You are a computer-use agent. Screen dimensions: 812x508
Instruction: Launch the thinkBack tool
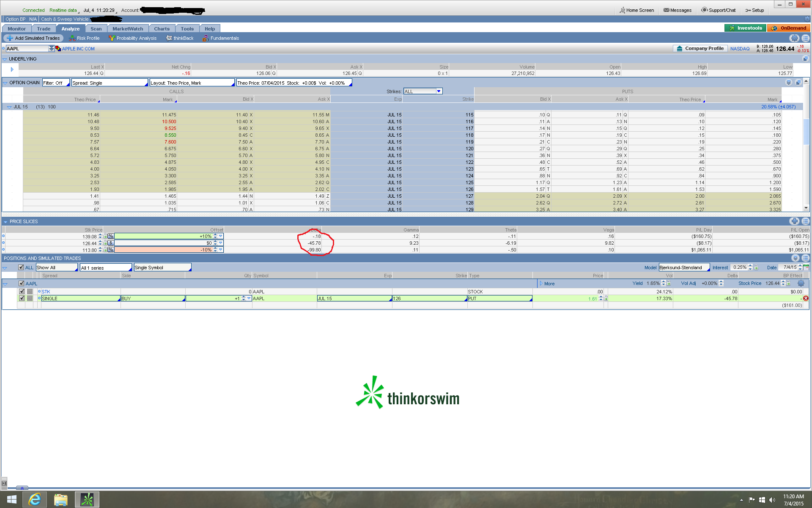180,38
